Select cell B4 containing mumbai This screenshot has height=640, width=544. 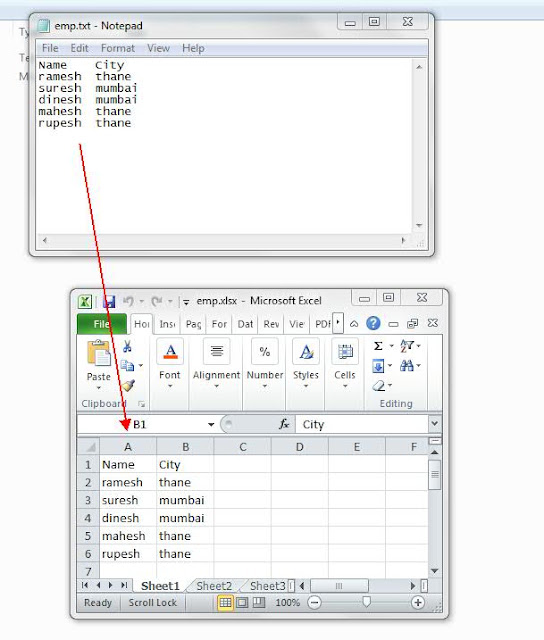click(185, 518)
